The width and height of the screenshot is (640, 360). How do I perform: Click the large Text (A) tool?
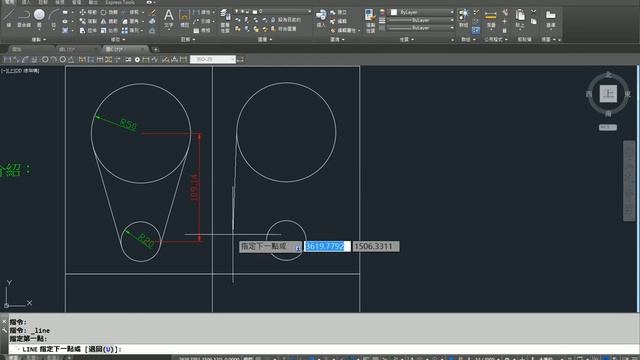click(168, 18)
